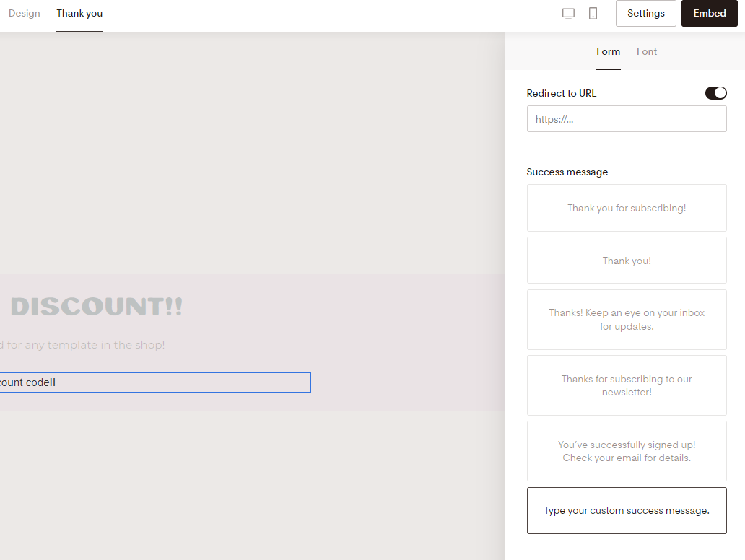Select the "Thanks! Keep an eye on your inbox" message
This screenshot has width=745, height=560.
coord(627,319)
